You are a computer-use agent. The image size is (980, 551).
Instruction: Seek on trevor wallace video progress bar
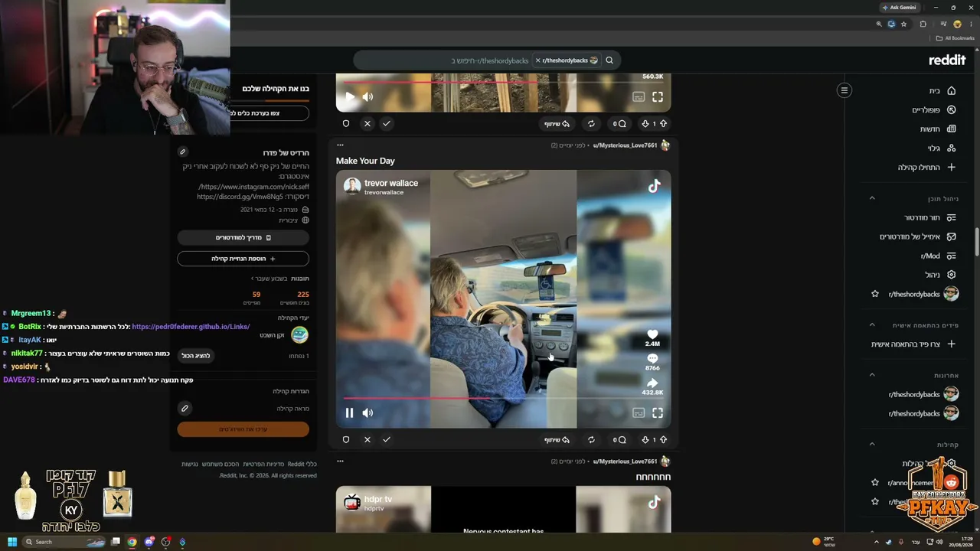503,398
